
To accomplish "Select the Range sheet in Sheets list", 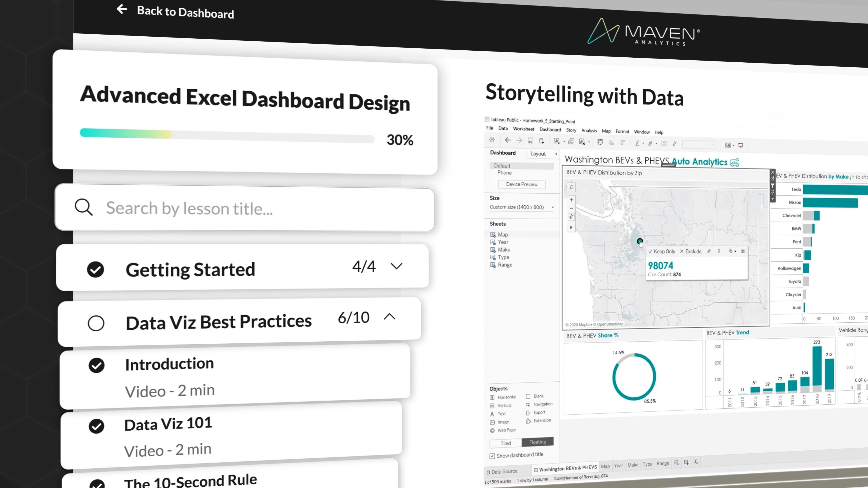I will point(501,265).
